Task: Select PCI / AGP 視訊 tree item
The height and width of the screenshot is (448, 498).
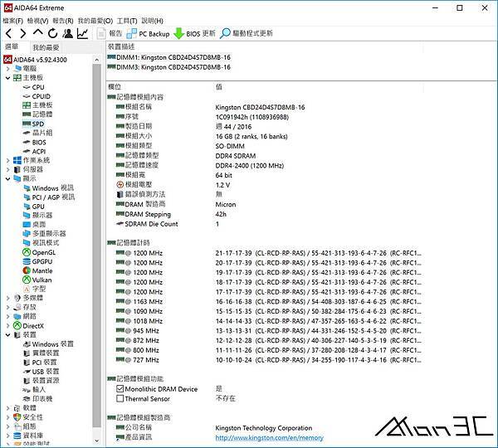Action: point(49,197)
